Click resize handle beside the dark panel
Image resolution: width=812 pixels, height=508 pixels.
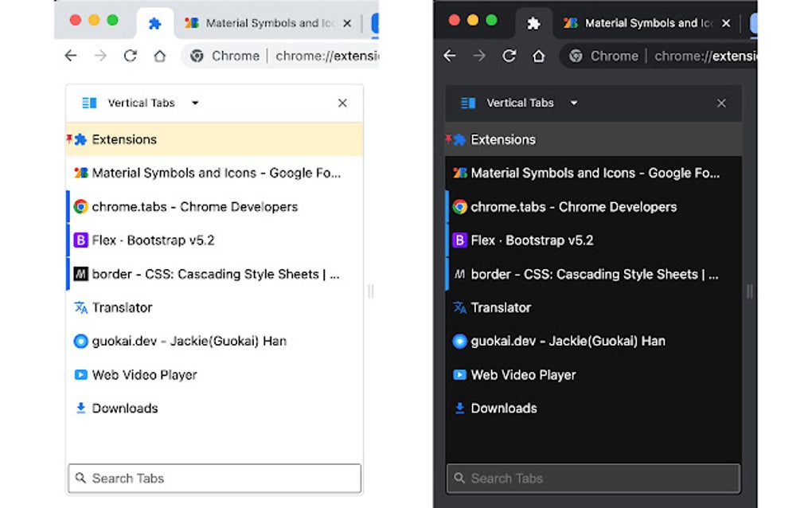749,291
